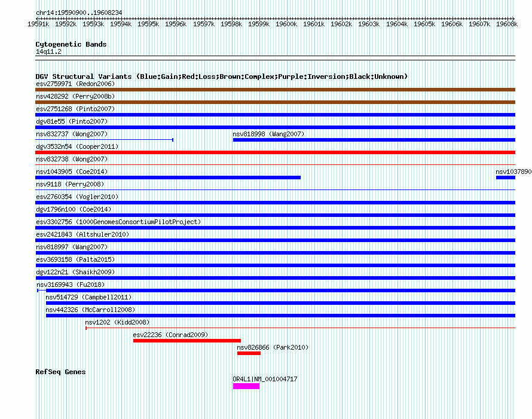532x419 pixels.
Task: Click the nsv3169943 (Fu2018) label
Action: [71, 285]
